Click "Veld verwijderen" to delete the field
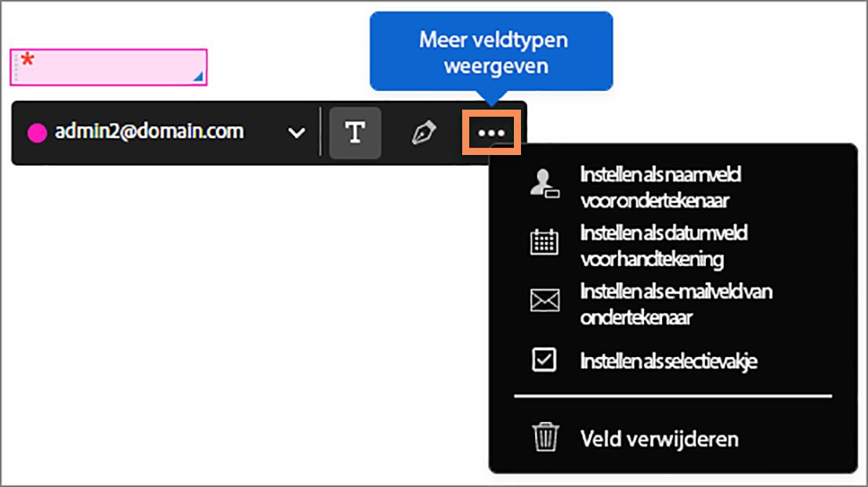 659,438
